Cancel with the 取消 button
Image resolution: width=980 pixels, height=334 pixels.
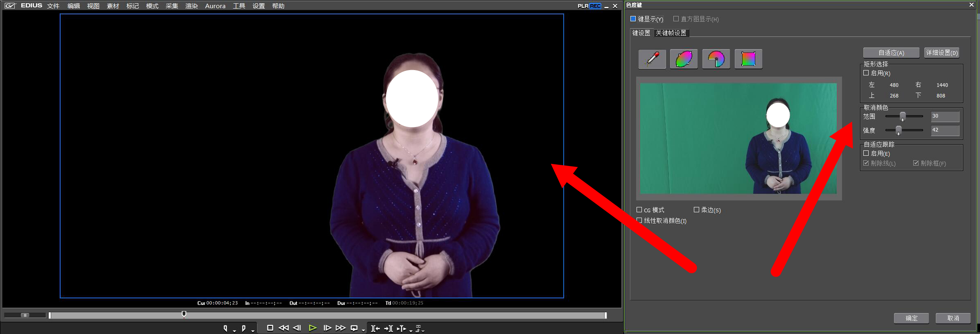click(953, 318)
